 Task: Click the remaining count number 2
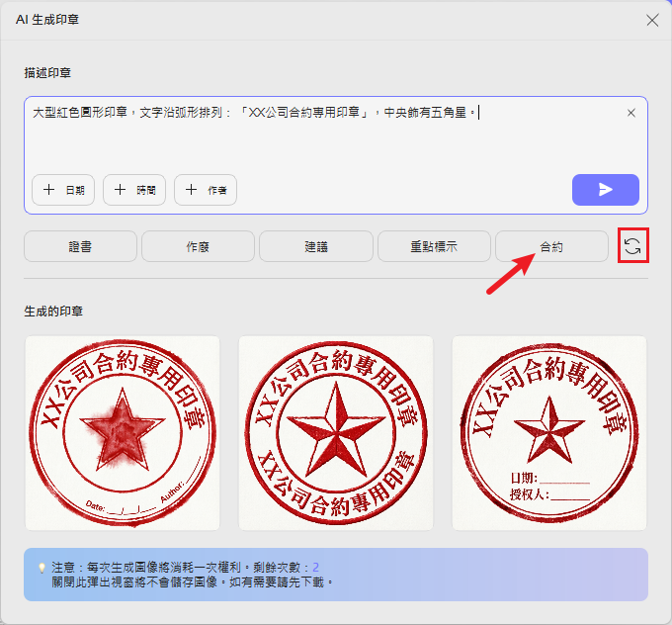click(315, 567)
